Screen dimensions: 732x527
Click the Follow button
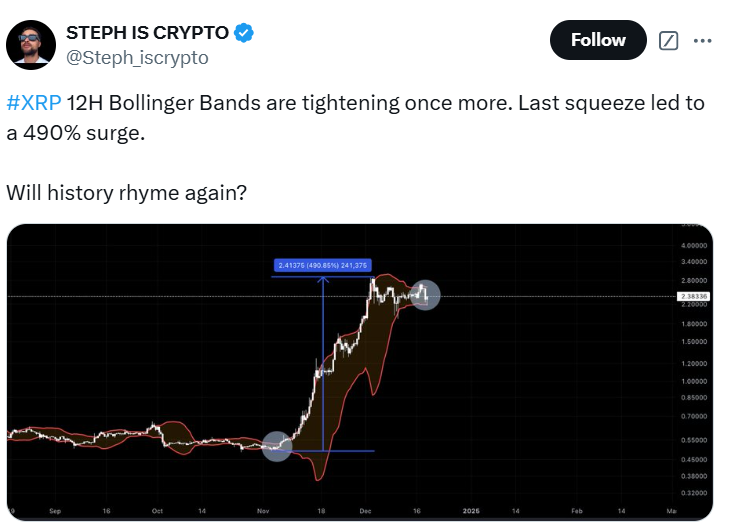(598, 40)
